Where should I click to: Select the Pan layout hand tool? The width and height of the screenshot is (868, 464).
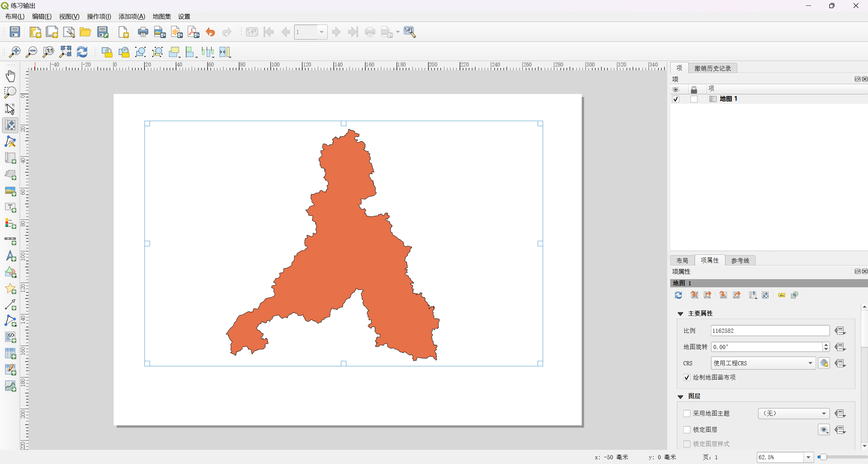coord(10,76)
